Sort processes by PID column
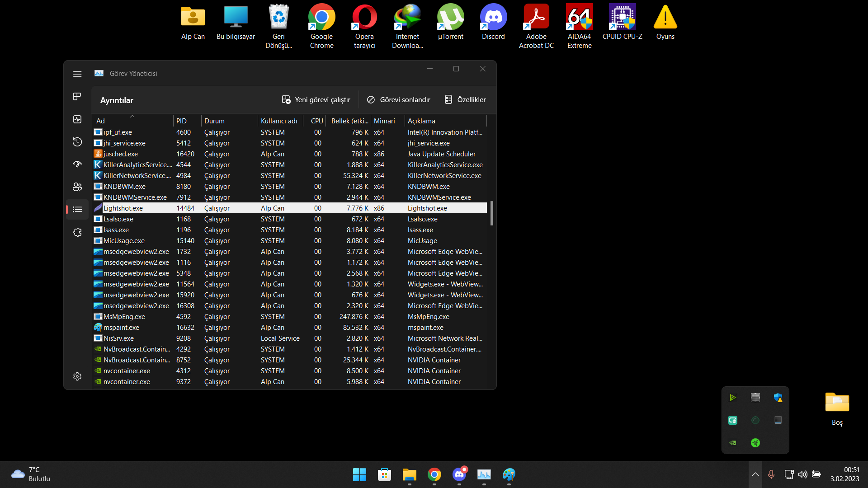The width and height of the screenshot is (868, 488). click(x=182, y=121)
